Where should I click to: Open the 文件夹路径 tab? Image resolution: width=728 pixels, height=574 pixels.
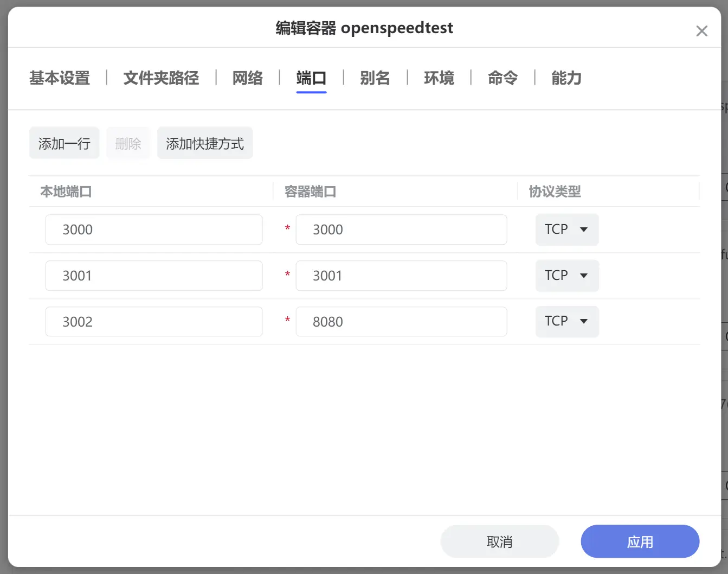pos(161,78)
